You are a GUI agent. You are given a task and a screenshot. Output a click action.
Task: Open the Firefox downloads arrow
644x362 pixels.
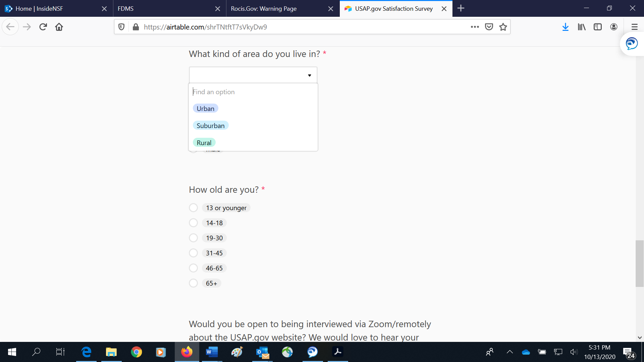coord(566,27)
